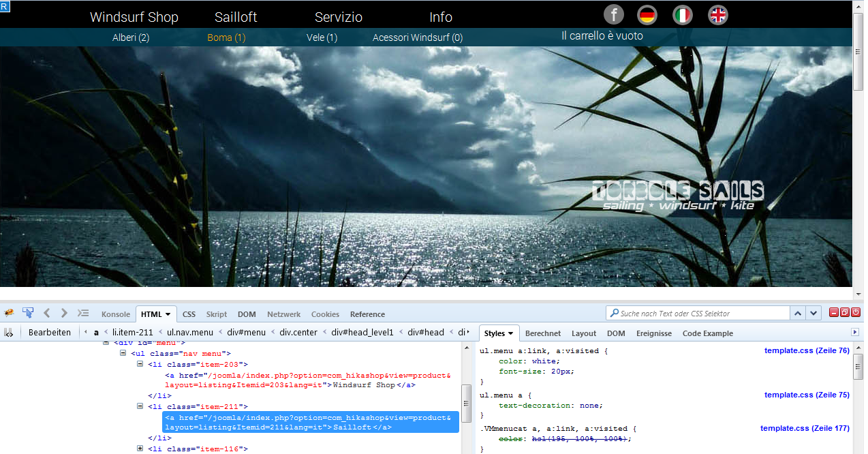Go back with Firebug's left arrow
This screenshot has width=868, height=454.
pyautogui.click(x=47, y=313)
